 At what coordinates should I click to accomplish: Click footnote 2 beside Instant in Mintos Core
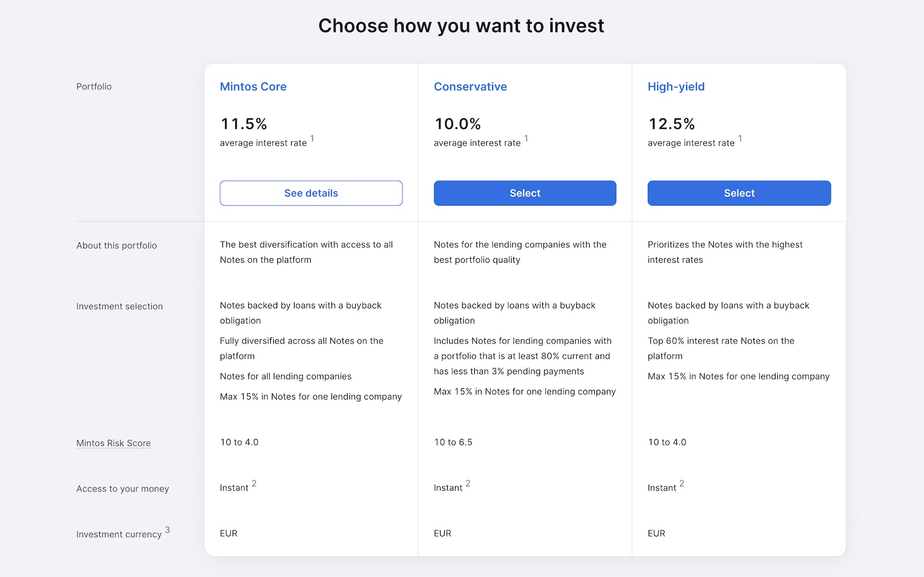click(x=254, y=483)
